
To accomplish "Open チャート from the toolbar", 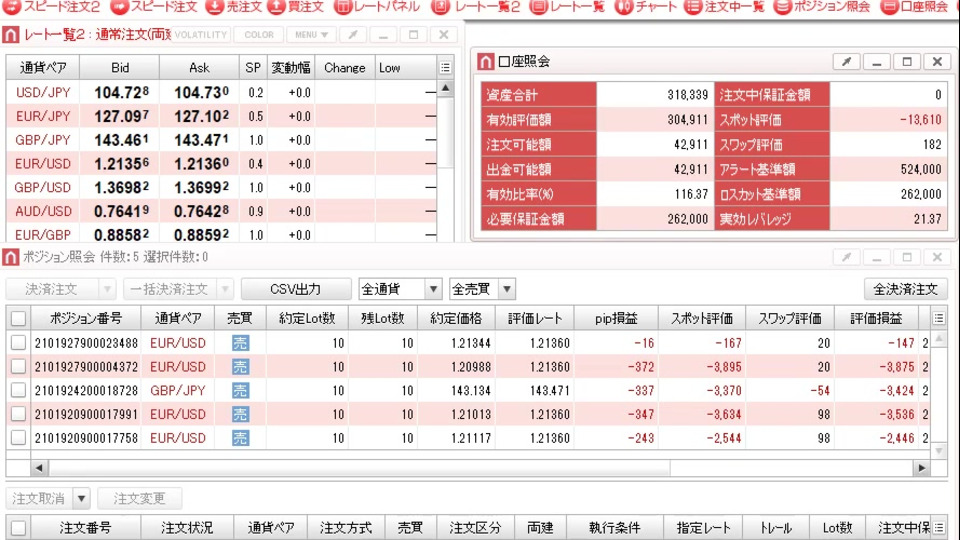I will pyautogui.click(x=645, y=7).
